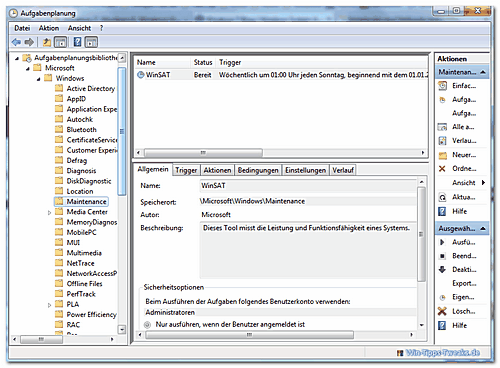Open the Datei menu

pos(22,28)
